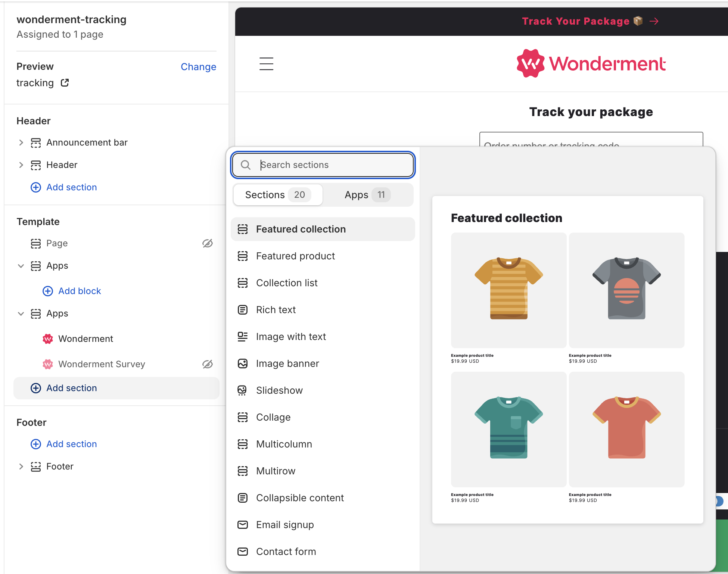728x574 pixels.
Task: Select Multicolumn in section list
Action: tap(323, 444)
